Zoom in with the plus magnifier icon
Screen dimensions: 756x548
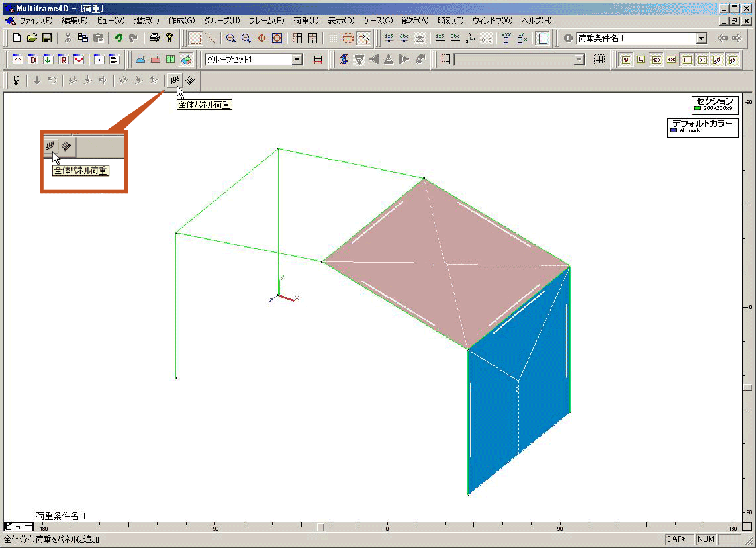pos(231,38)
